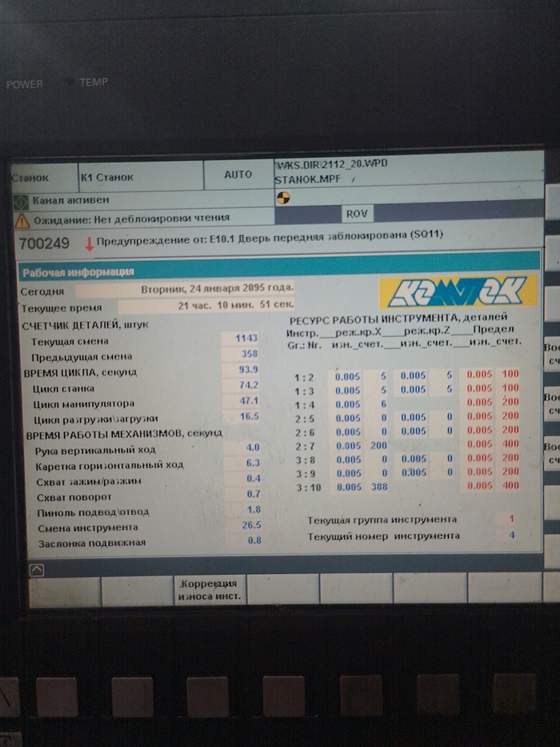Click the ROV indicator button

356,215
